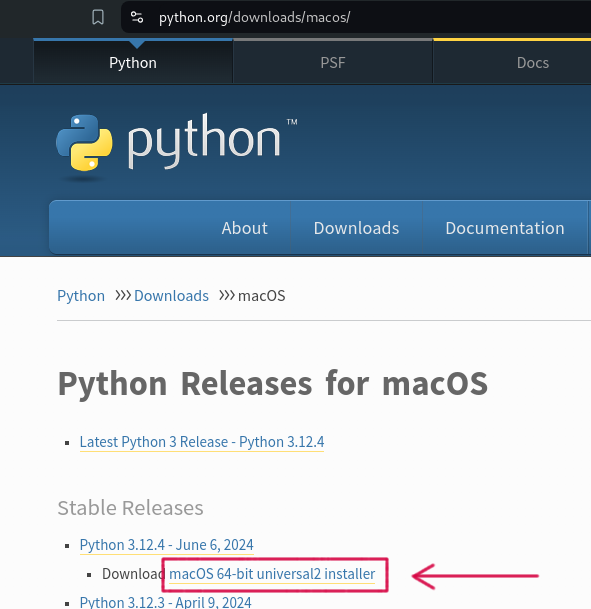Open the Python 3.12.3 - April 9, 2024 link
Screen dimensions: 591x609
[165, 602]
